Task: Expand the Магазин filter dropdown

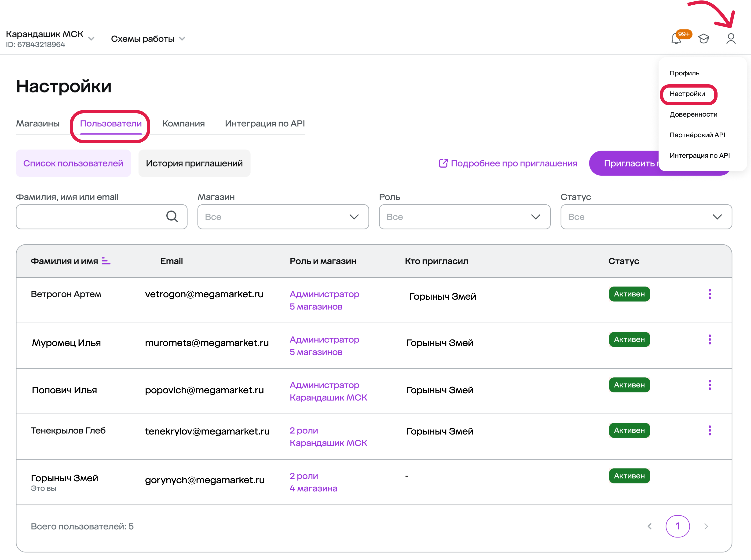Action: pos(283,217)
